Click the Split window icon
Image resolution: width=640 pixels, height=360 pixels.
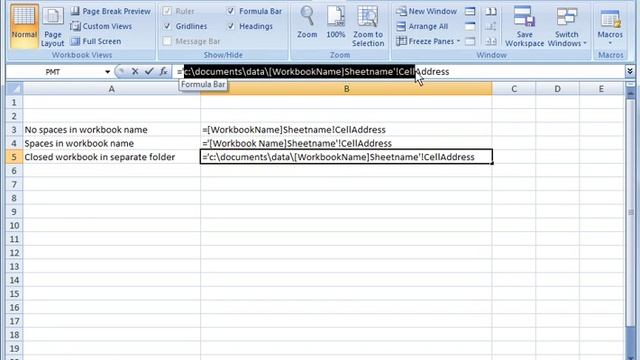pos(470,11)
